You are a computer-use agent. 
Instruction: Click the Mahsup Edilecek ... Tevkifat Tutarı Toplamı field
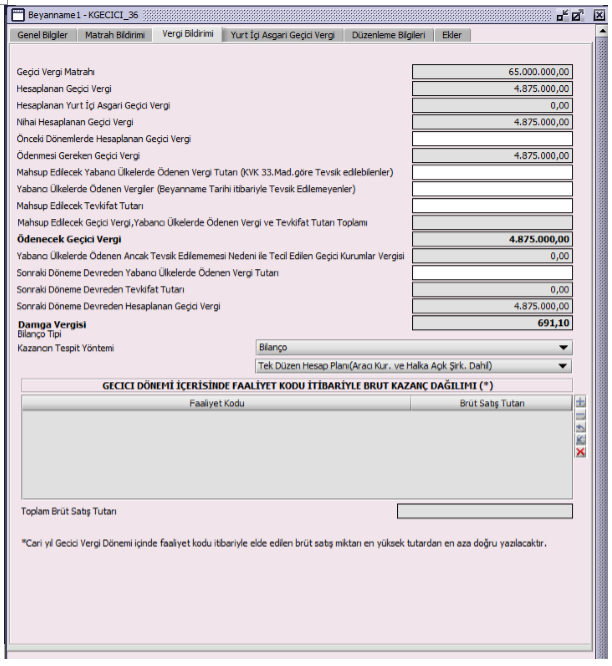coord(492,223)
